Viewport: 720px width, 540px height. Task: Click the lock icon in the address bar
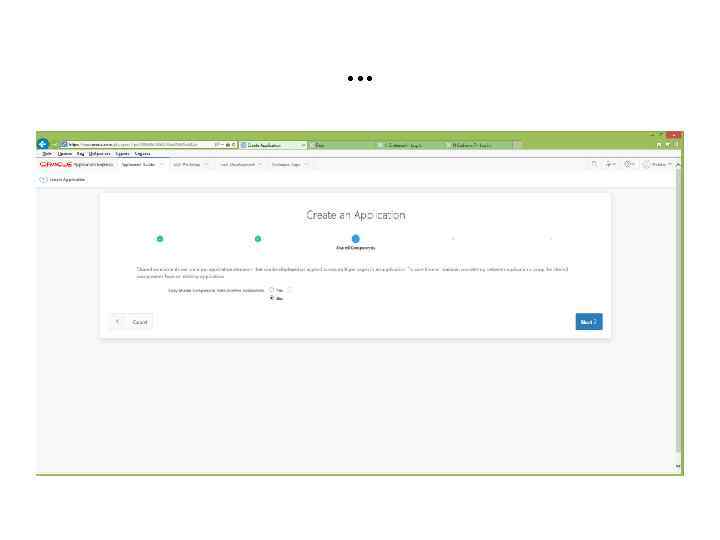click(x=228, y=145)
